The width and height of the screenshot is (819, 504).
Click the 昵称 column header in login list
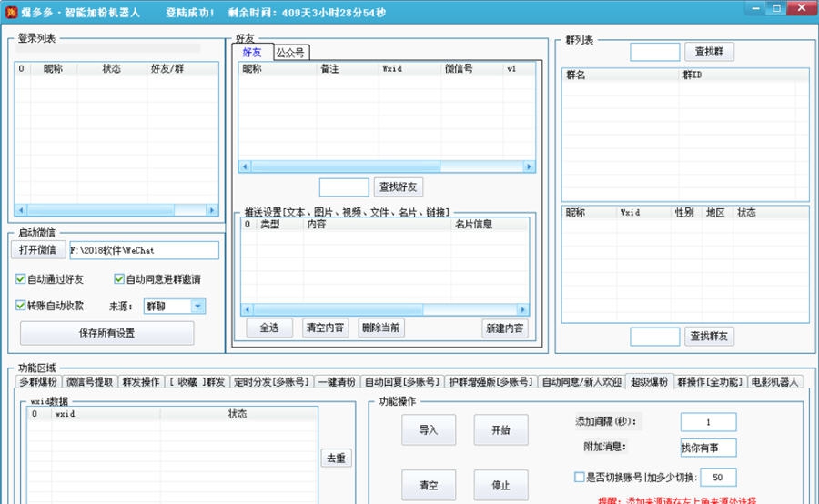coord(54,68)
